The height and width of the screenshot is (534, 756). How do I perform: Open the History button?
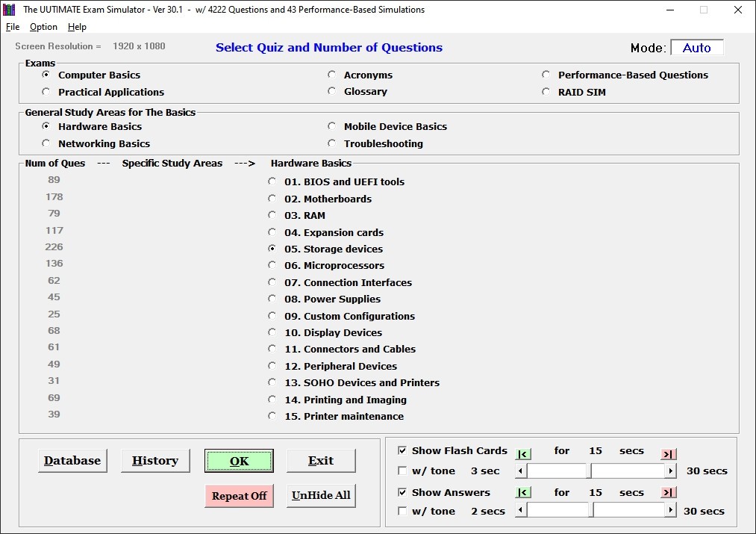pyautogui.click(x=155, y=461)
